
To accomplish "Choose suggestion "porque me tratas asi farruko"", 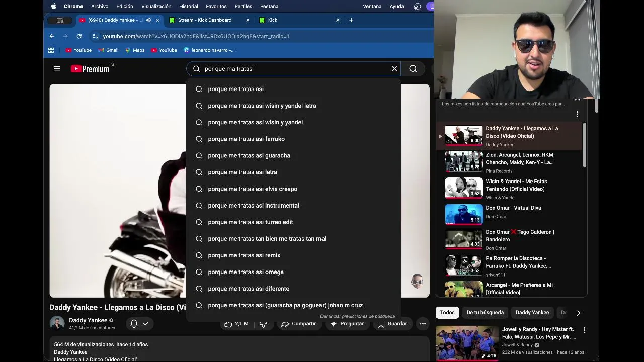I will click(293, 139).
